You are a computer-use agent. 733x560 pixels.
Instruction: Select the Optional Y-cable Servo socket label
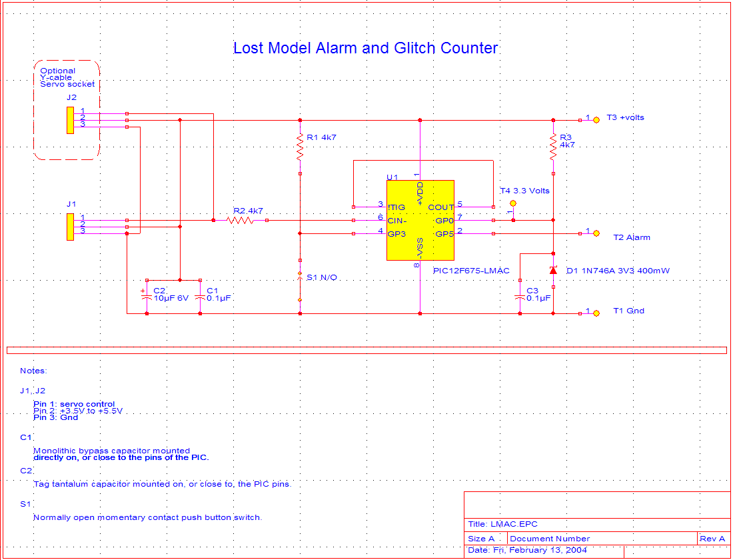point(67,77)
